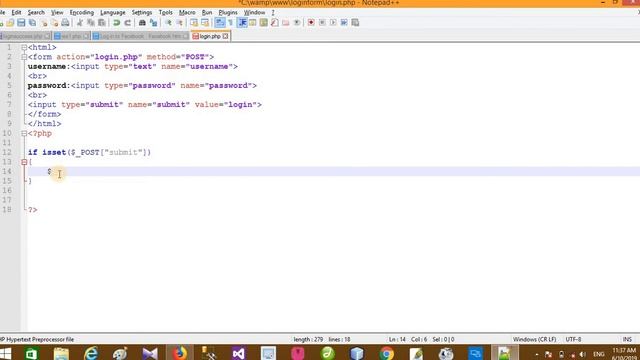Viewport: 640px width, 360px height.
Task: Redo the edit with the Redo arrow icon
Action: point(127,22)
